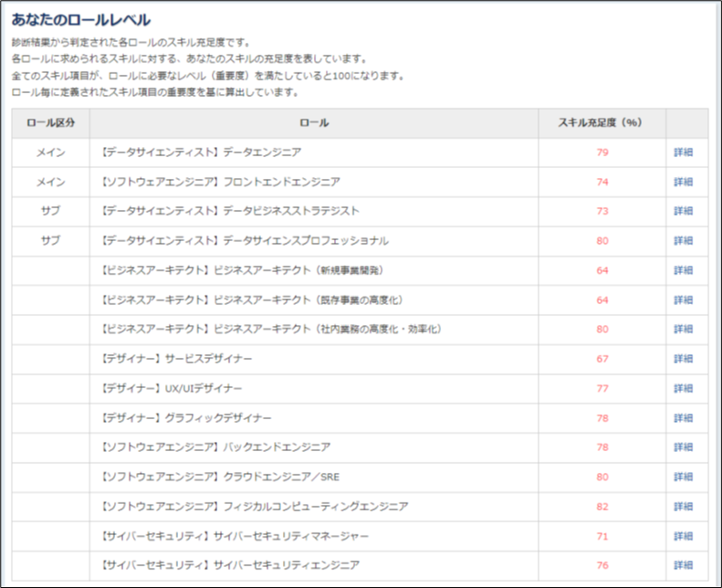Image resolution: width=722 pixels, height=588 pixels.
Task: Select the あなたのロールレベル heading
Action: click(x=81, y=19)
